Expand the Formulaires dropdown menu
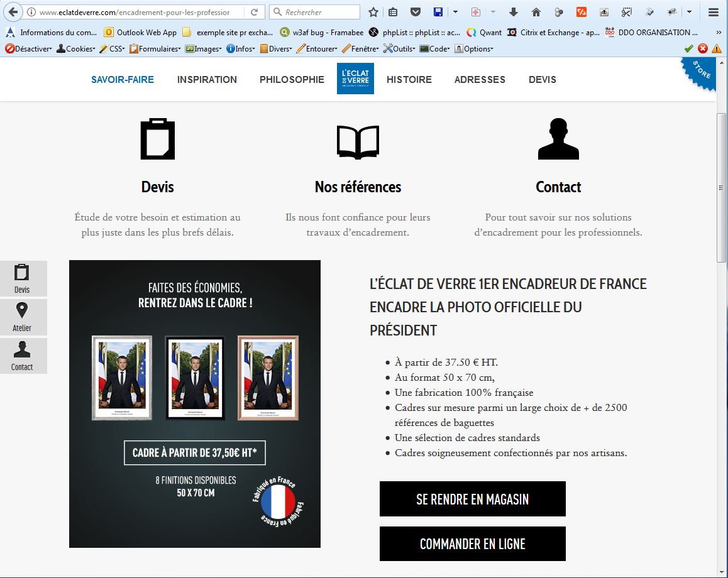 155,49
